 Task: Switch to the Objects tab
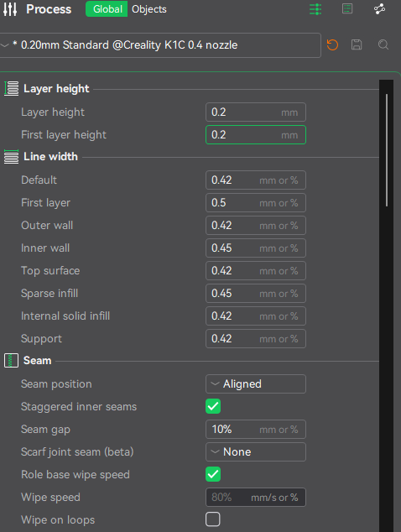pyautogui.click(x=149, y=9)
